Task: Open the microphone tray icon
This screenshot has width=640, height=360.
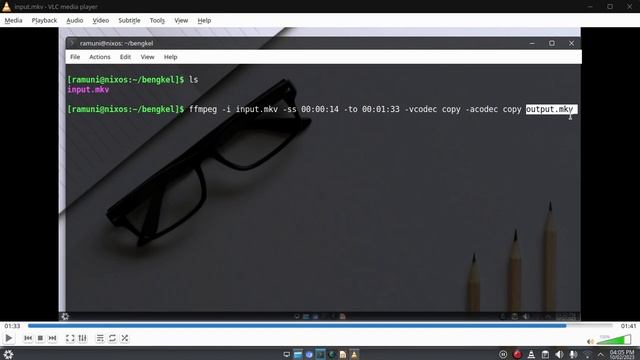Action: [573, 354]
